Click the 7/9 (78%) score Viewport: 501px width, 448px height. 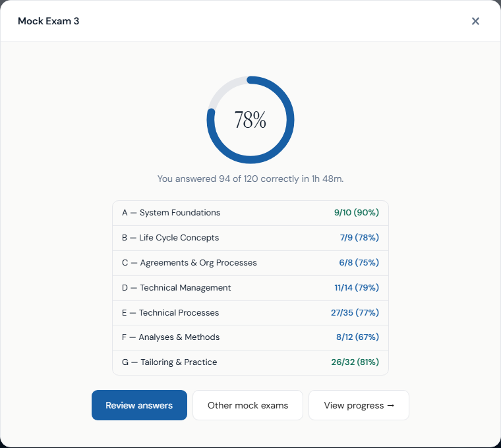[359, 238]
